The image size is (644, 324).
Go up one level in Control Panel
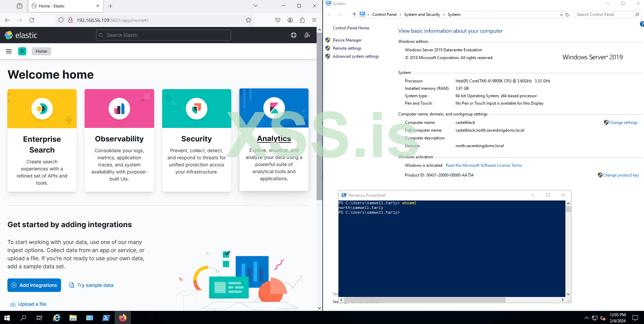click(x=354, y=15)
